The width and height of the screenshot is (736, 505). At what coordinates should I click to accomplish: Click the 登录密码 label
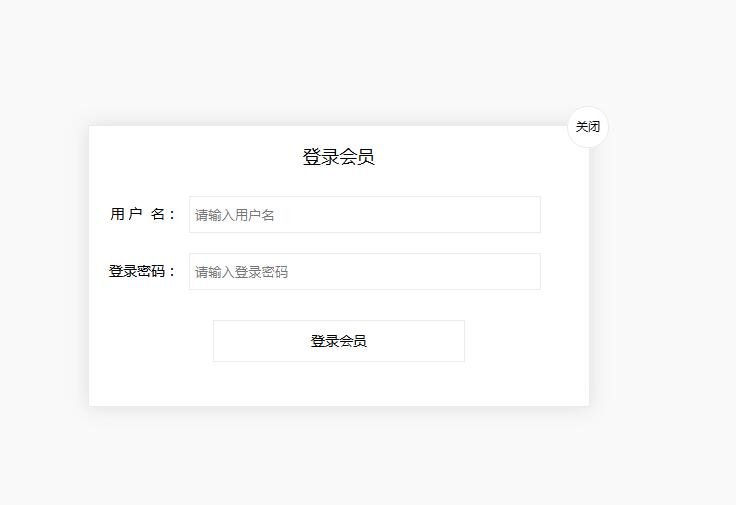coord(142,271)
